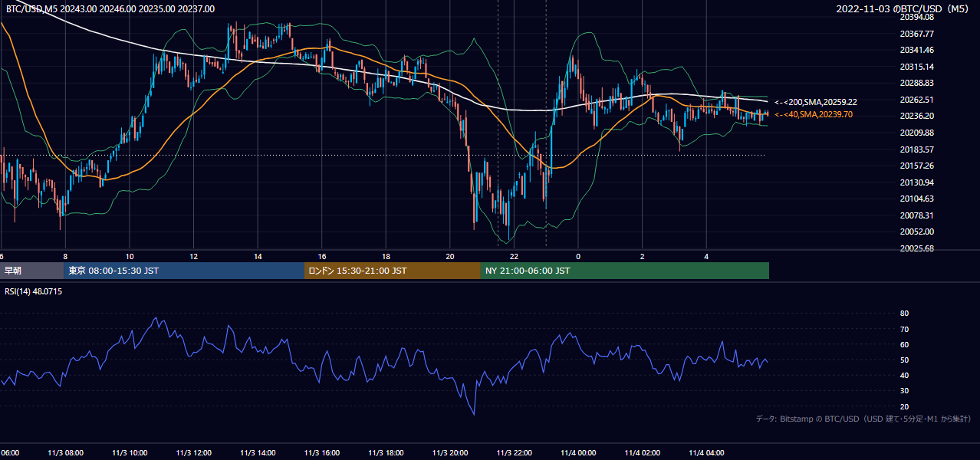Click the ロンドン 15:30-21:00 JST session bar

tap(393, 271)
